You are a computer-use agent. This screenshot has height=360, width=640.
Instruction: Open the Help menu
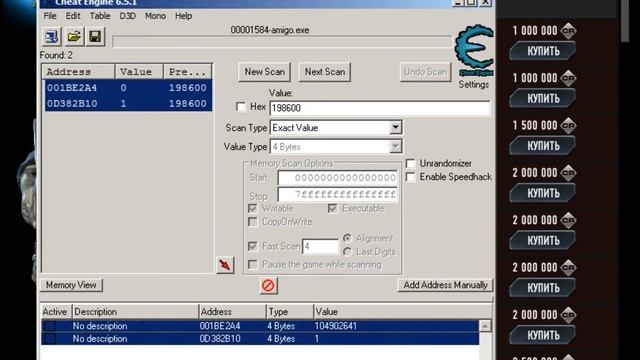pyautogui.click(x=183, y=16)
